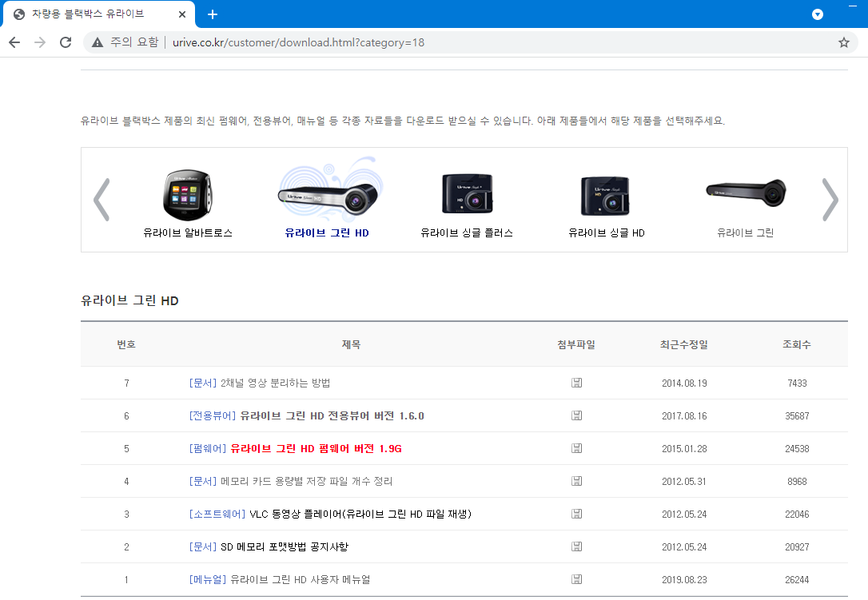
Task: Open the profile dropdown in the title bar
Action: [817, 14]
